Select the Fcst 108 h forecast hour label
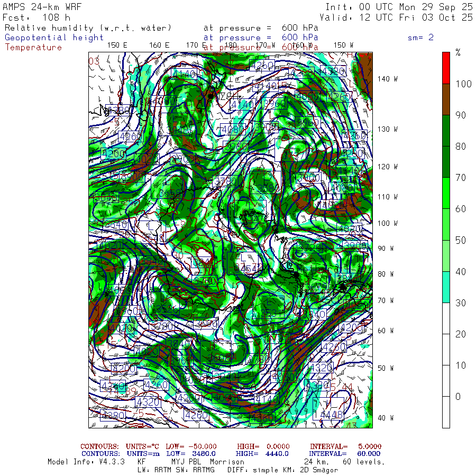The width and height of the screenshot is (476, 476). (36, 17)
